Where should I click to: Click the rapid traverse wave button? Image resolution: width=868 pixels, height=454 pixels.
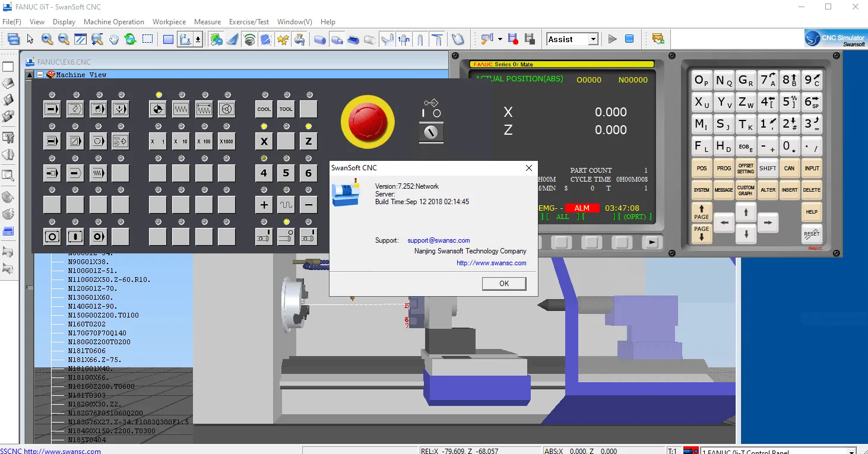click(x=286, y=205)
